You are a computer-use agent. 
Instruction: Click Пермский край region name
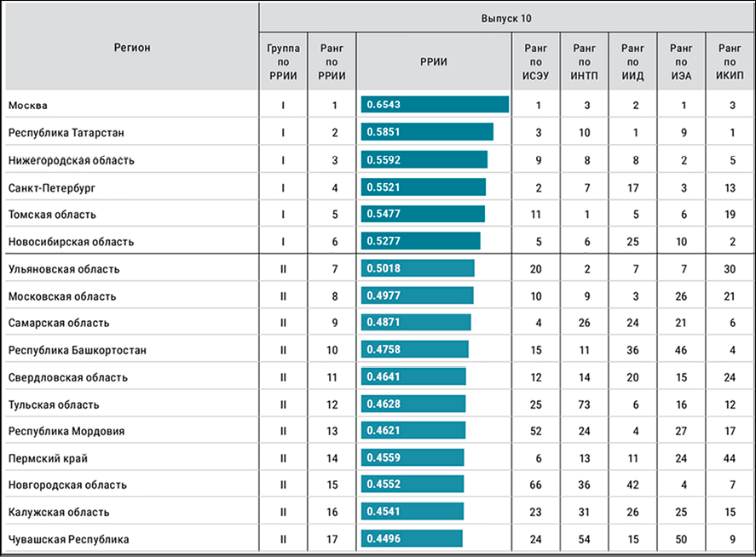pyautogui.click(x=47, y=458)
